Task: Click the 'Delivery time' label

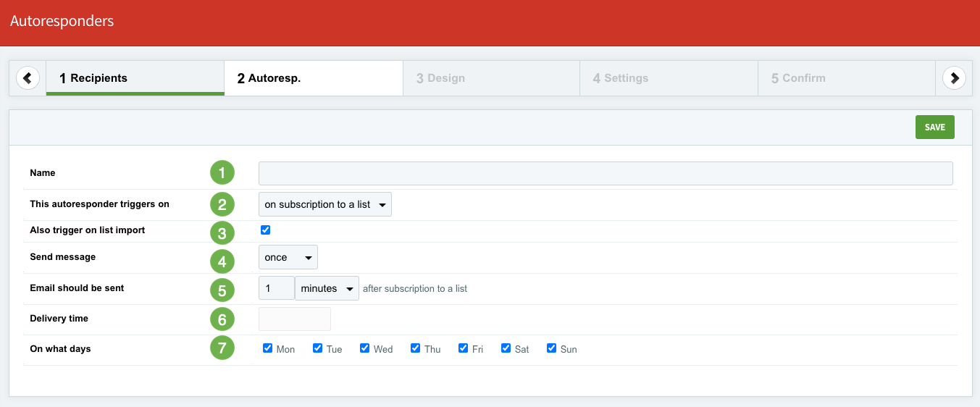Action: point(59,319)
